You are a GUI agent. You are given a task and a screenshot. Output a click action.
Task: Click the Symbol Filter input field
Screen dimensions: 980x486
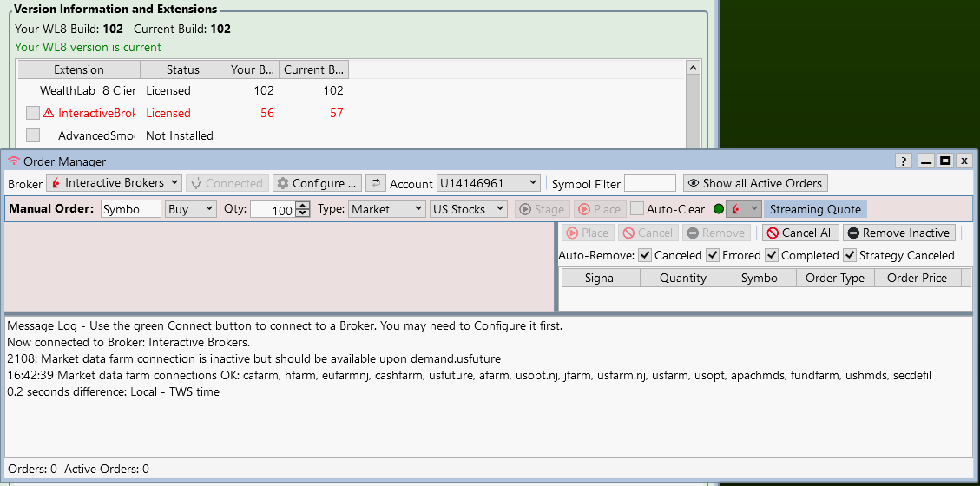coord(649,183)
